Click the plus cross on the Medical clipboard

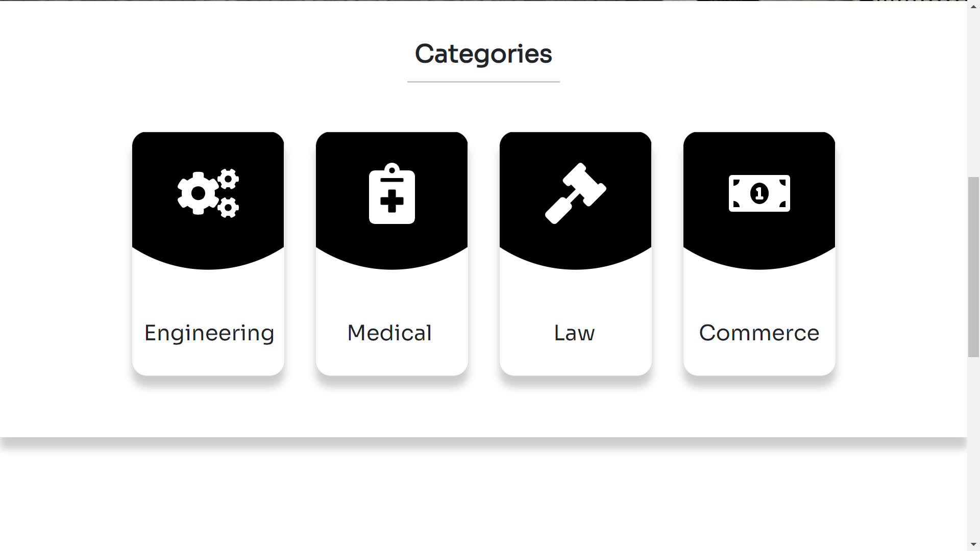click(x=391, y=200)
